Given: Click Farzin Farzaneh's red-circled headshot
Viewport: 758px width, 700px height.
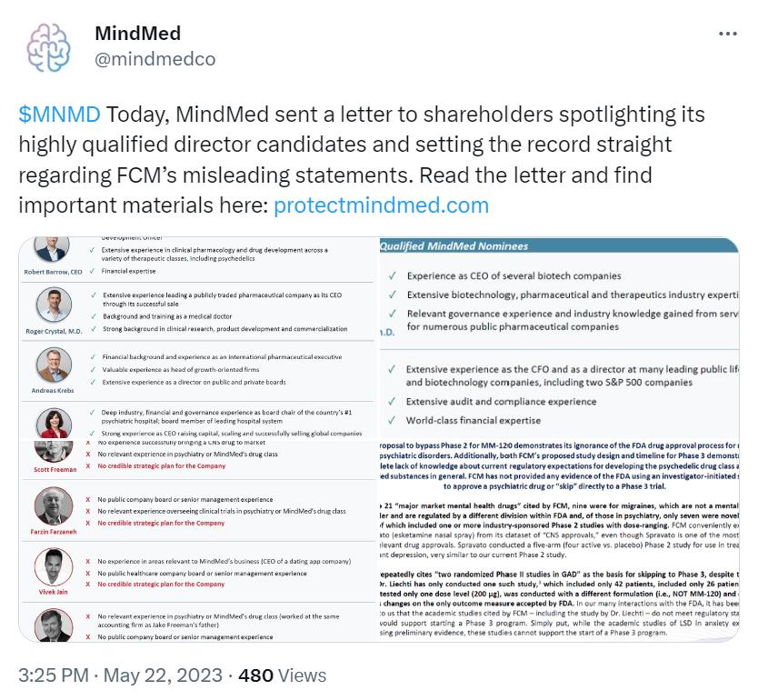Looking at the screenshot, I should 54,506.
